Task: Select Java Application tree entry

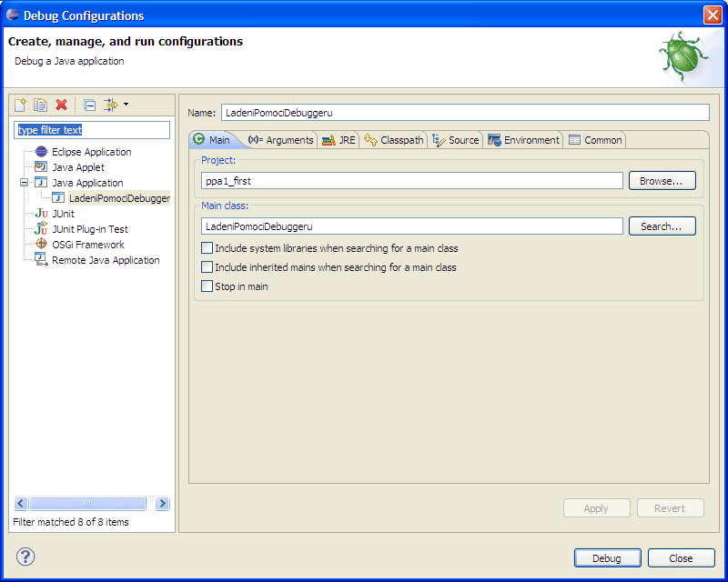Action: tap(87, 183)
